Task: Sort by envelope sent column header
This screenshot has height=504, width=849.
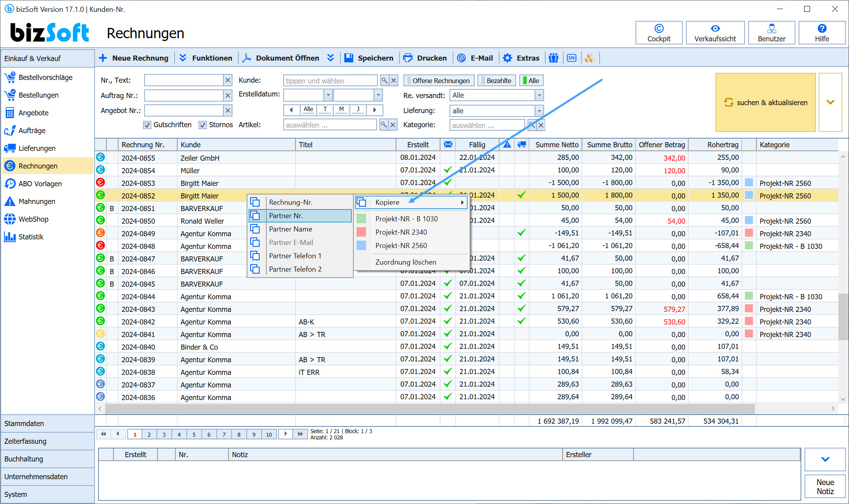Action: [448, 145]
